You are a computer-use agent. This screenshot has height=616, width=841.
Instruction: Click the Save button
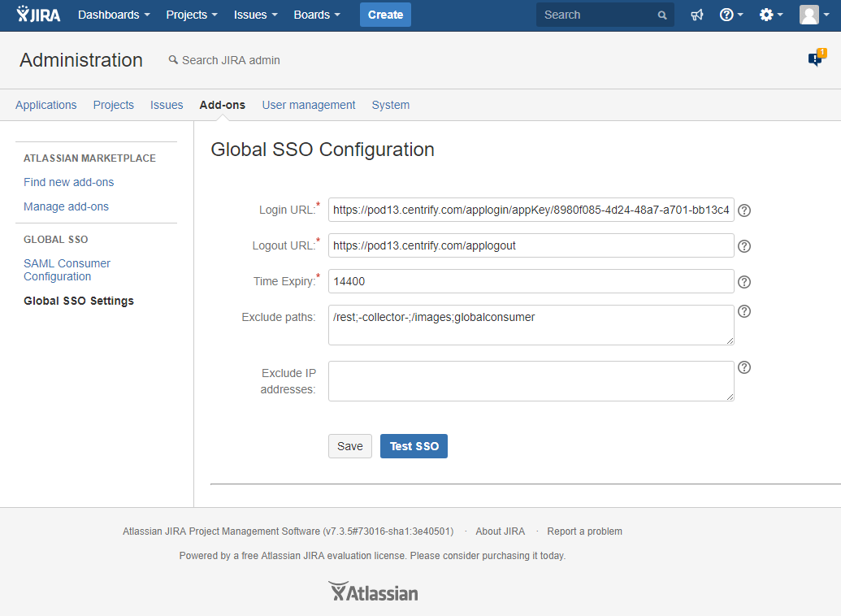pos(350,446)
